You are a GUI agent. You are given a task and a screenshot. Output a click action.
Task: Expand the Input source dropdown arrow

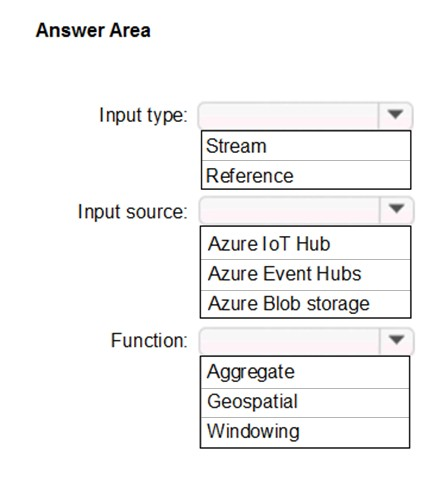pos(396,210)
